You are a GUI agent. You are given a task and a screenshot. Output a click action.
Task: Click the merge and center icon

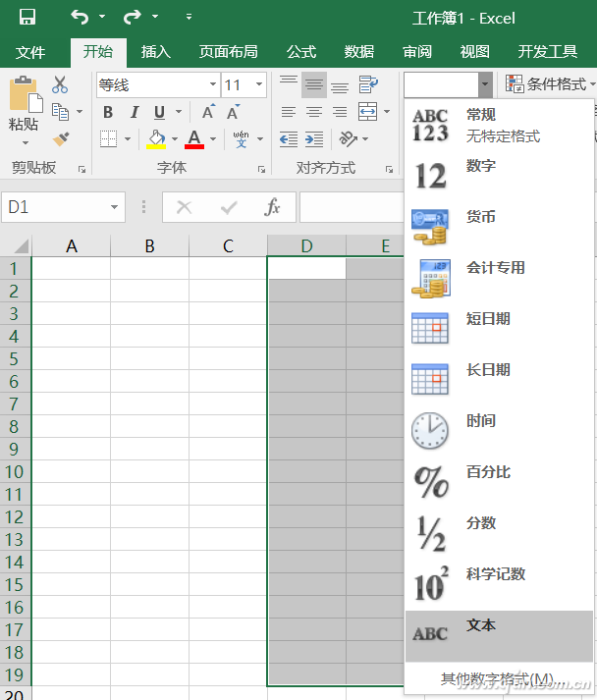(368, 112)
